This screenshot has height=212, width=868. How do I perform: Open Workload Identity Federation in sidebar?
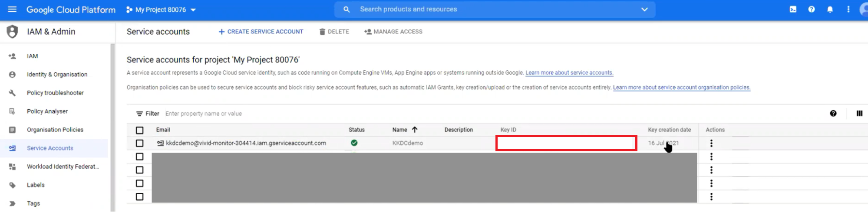[x=63, y=166]
